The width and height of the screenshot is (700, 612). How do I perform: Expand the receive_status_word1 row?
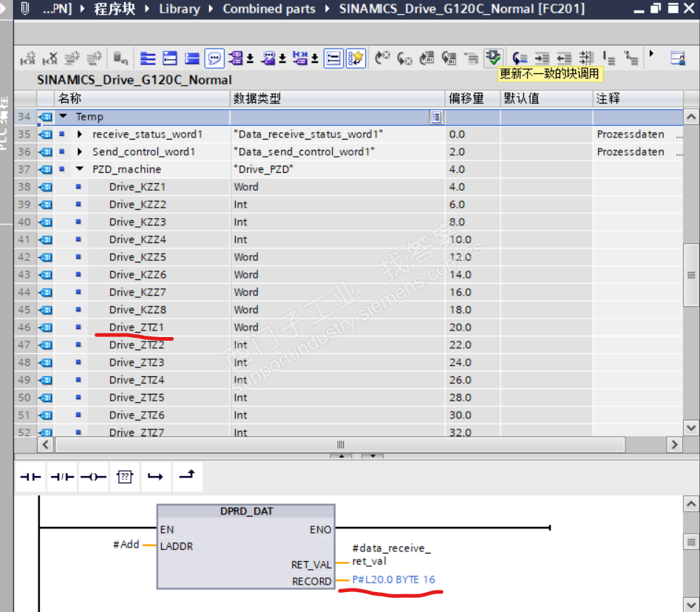click(80, 134)
